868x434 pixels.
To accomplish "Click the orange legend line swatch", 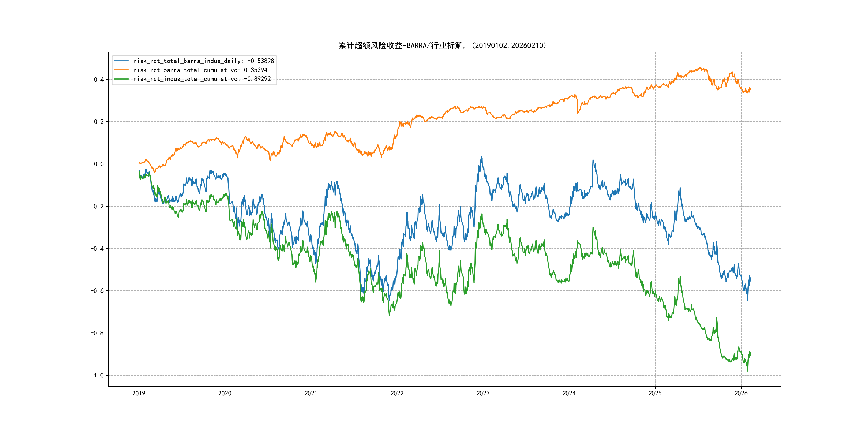I will tap(121, 70).
